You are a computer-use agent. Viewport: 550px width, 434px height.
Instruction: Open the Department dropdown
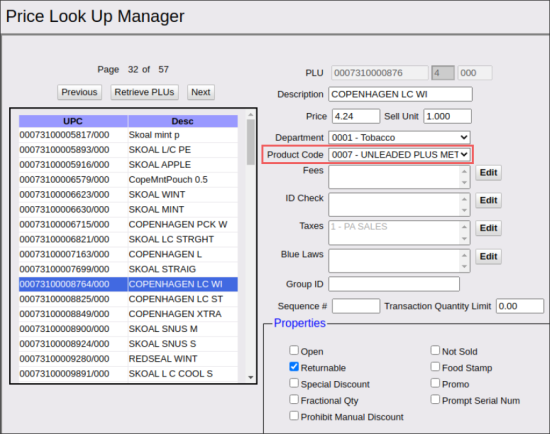pyautogui.click(x=399, y=138)
